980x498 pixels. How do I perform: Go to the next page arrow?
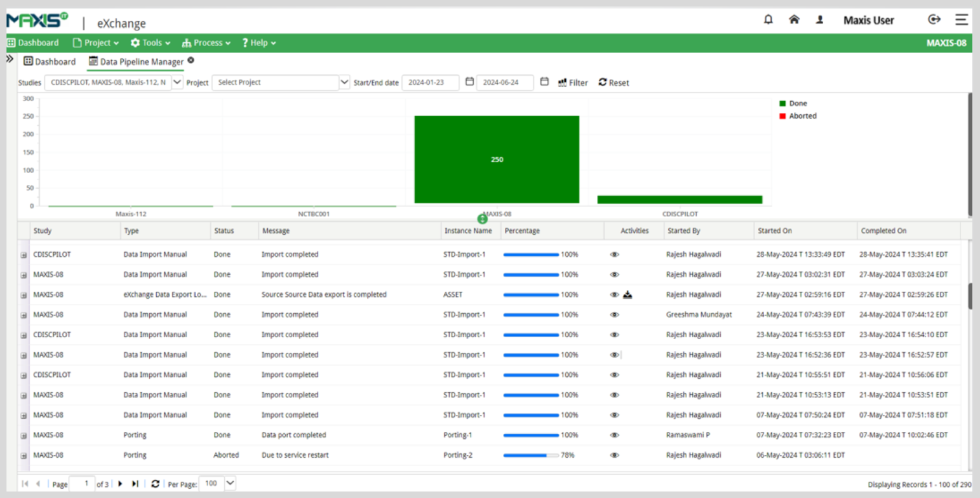(121, 484)
